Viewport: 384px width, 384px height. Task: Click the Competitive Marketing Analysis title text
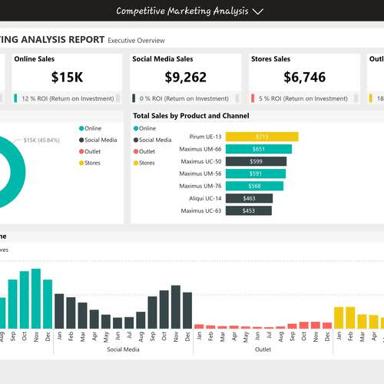[x=182, y=11]
